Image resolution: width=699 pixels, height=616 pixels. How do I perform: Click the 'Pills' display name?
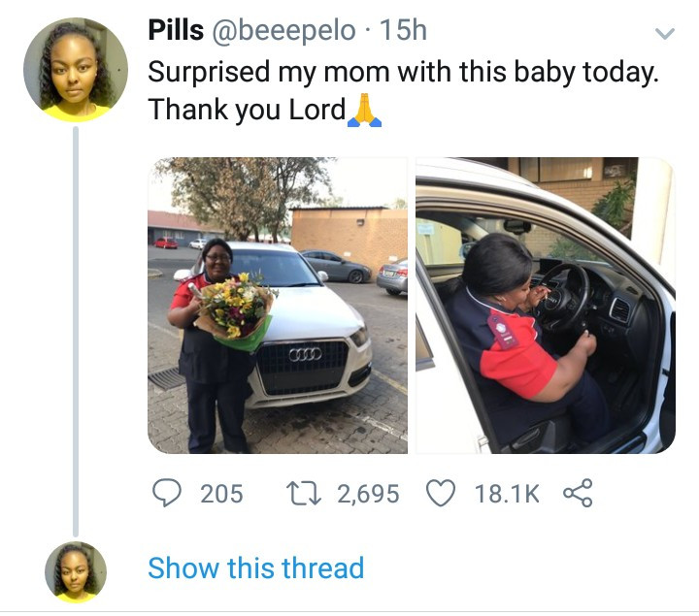point(176,30)
